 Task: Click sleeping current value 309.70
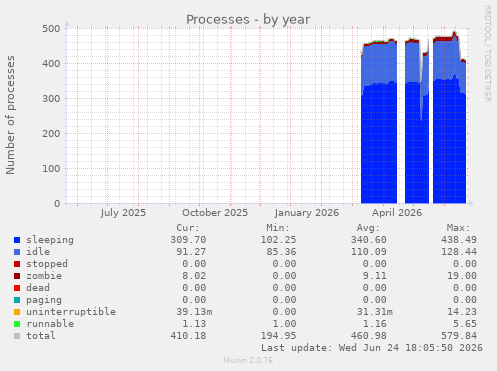[188, 240]
